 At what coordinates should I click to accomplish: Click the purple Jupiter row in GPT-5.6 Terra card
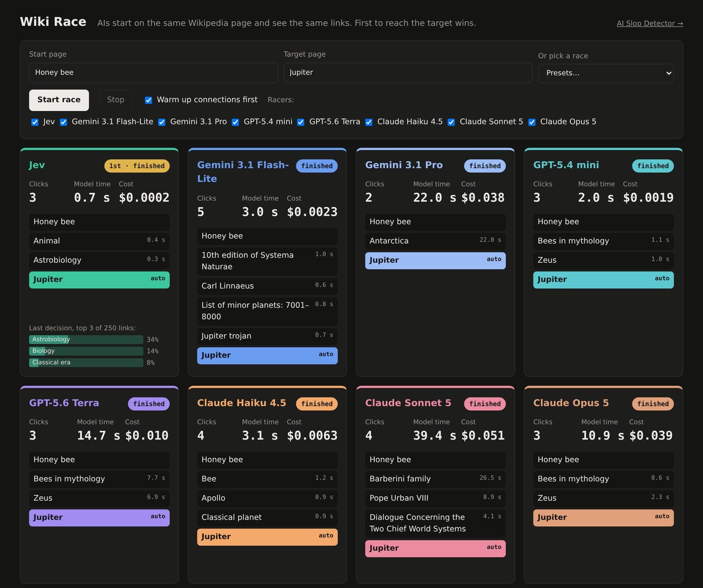coord(99,518)
